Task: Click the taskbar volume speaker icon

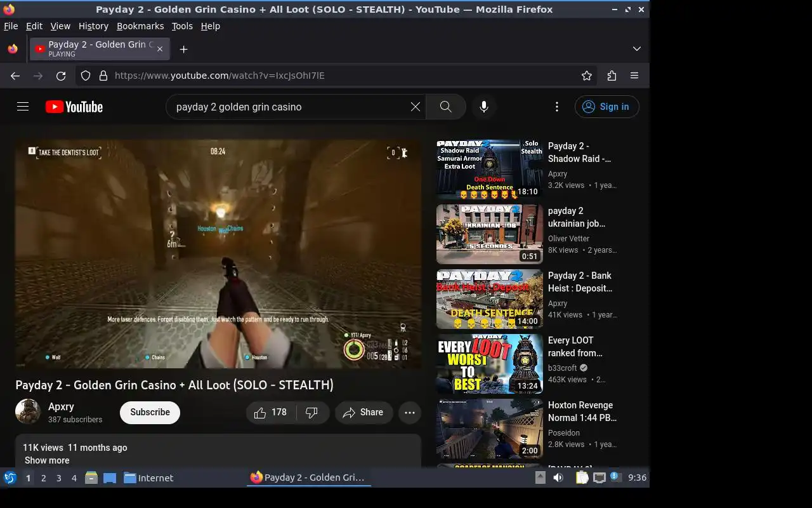Action: [x=558, y=478]
